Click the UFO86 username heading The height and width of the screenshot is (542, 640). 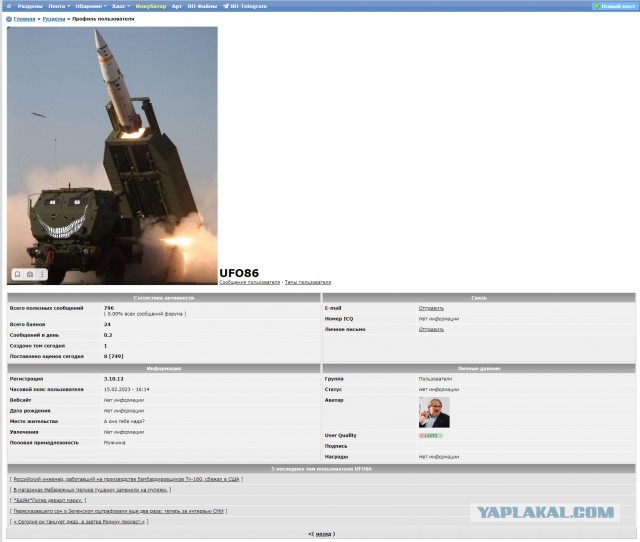(239, 273)
